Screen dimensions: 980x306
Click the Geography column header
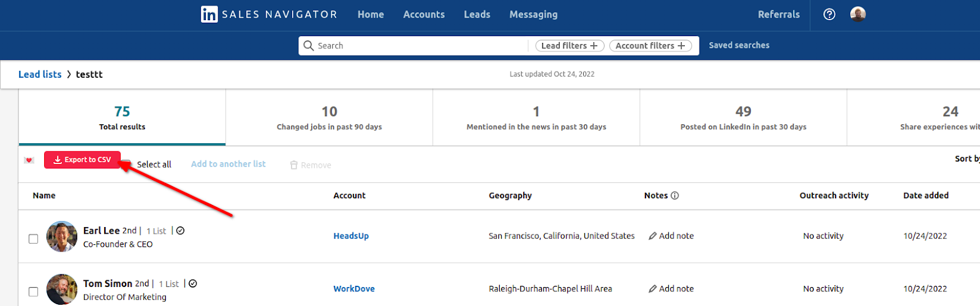(510, 196)
